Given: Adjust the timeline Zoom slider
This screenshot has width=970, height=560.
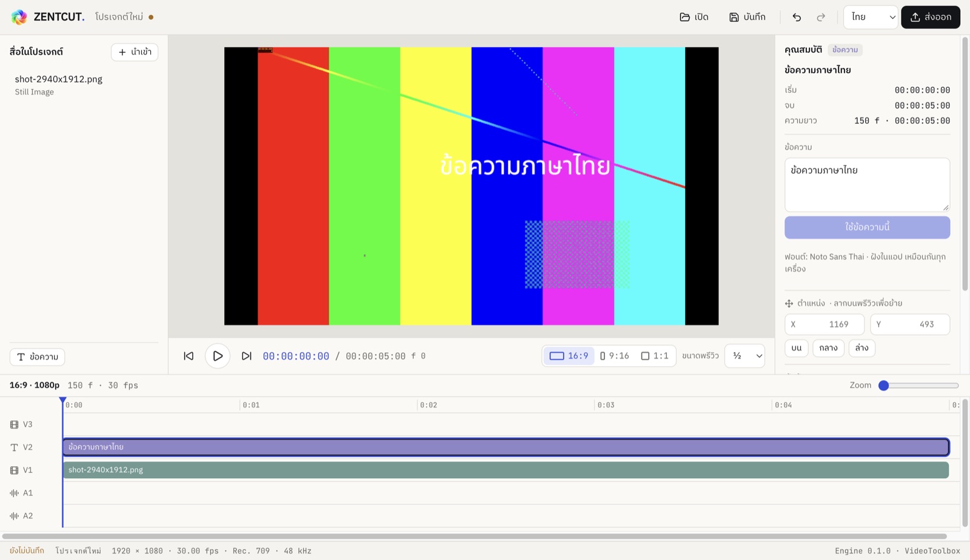Looking at the screenshot, I should point(918,385).
